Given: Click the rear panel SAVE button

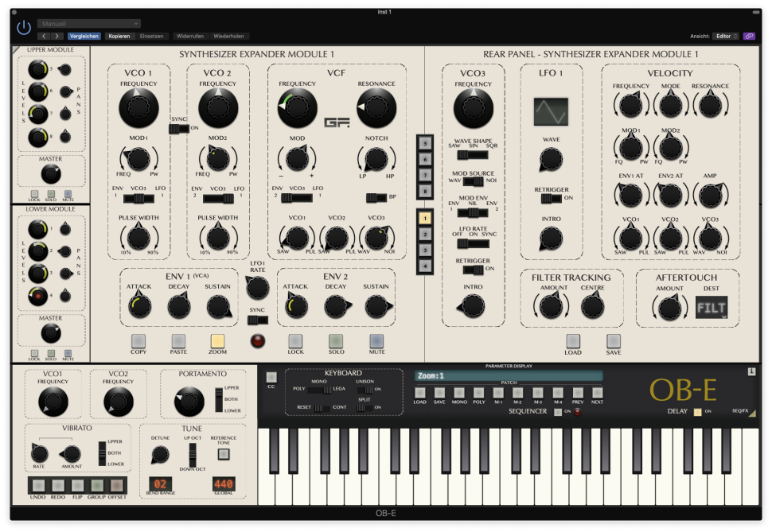Looking at the screenshot, I should pos(614,341).
